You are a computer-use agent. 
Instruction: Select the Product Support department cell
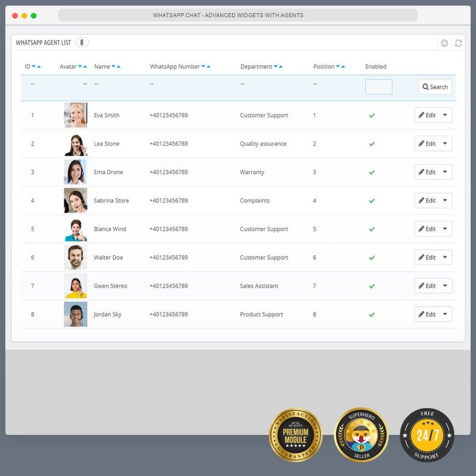pyautogui.click(x=261, y=314)
